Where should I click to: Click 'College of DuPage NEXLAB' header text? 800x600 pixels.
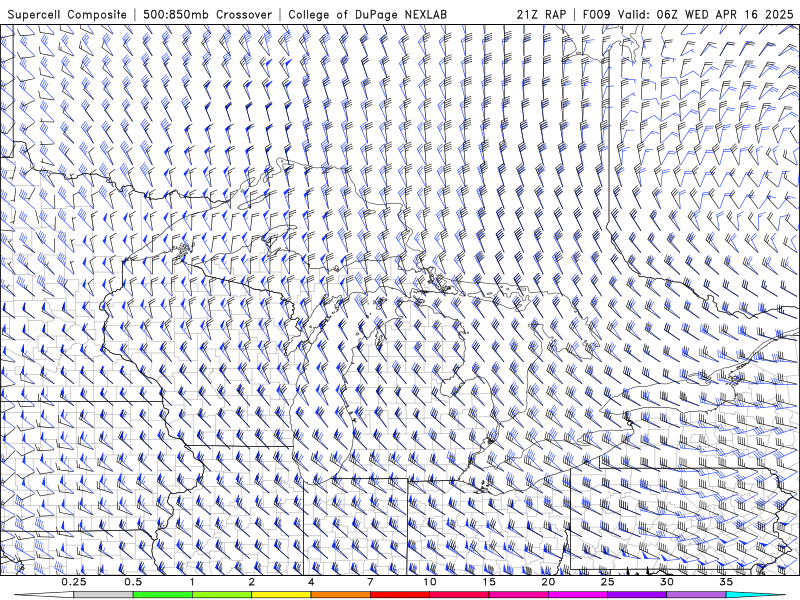click(x=367, y=14)
